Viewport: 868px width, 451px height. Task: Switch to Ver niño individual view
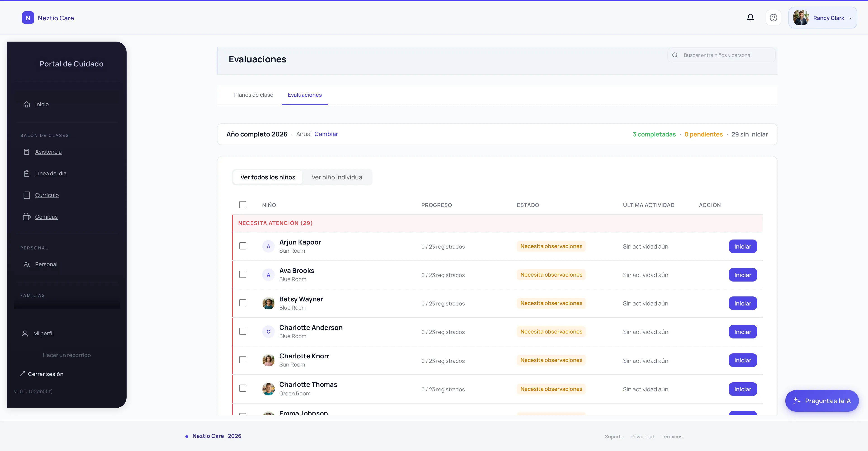(337, 177)
